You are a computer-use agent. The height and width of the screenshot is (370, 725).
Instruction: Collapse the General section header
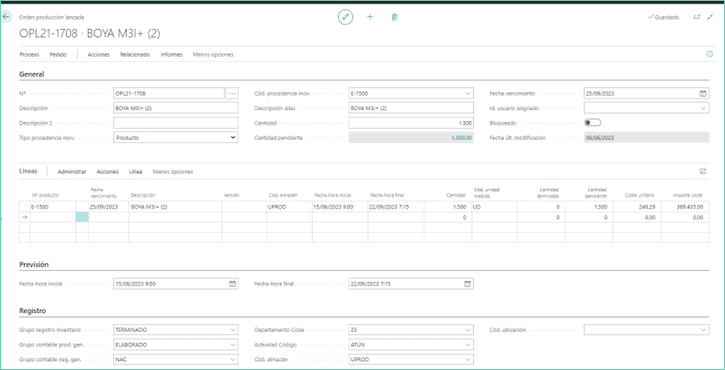pyautogui.click(x=31, y=74)
